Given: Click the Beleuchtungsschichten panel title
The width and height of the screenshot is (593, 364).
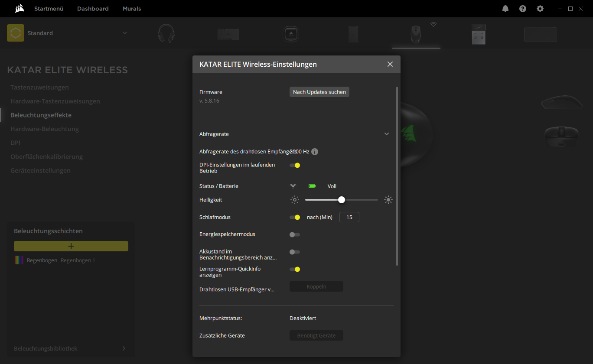Looking at the screenshot, I should [48, 231].
